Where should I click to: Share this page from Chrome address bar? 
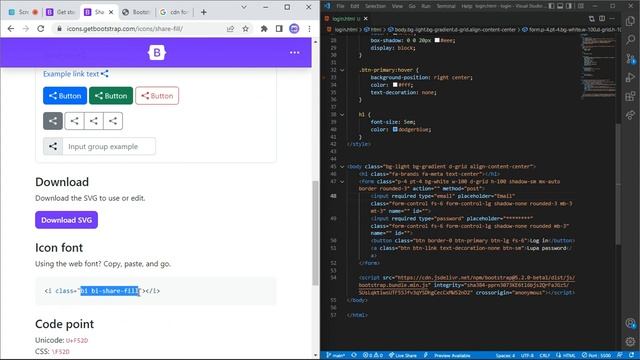click(231, 29)
